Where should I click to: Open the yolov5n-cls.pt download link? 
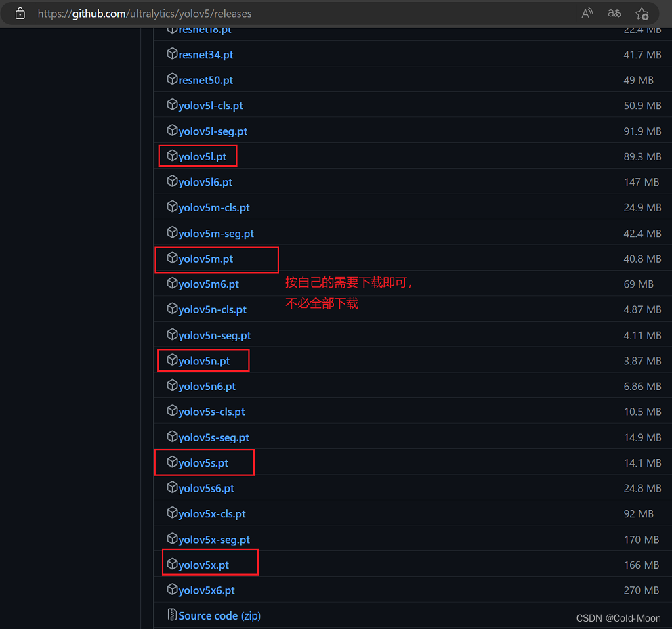pyautogui.click(x=213, y=310)
